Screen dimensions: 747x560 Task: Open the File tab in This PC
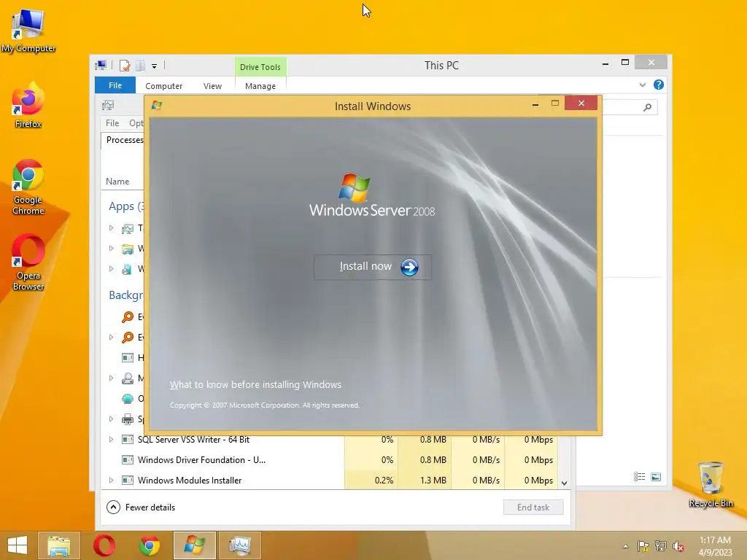tap(115, 85)
